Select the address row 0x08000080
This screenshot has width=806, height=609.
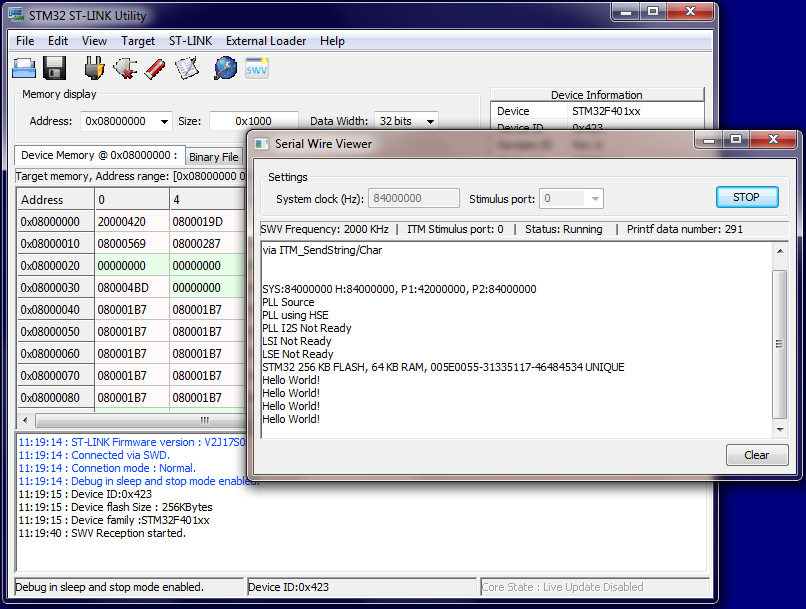[56, 398]
